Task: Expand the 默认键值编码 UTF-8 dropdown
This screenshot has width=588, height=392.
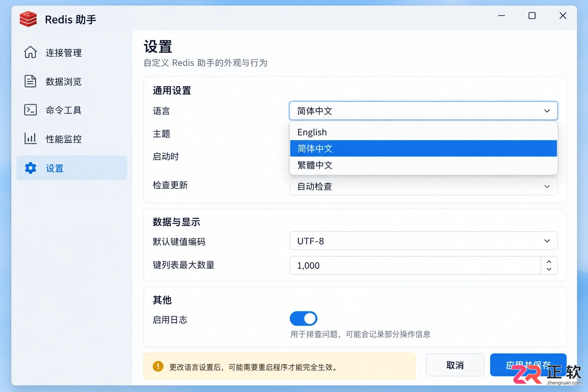Action: pyautogui.click(x=423, y=241)
